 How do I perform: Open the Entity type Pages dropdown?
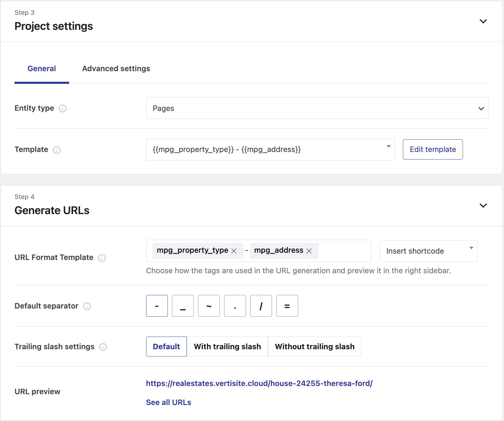tap(317, 108)
